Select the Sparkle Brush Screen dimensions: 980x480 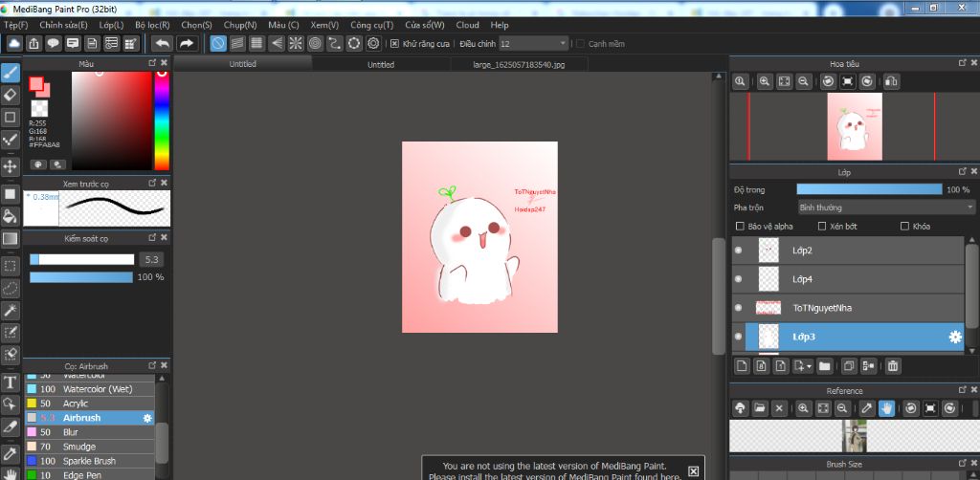pyautogui.click(x=89, y=461)
